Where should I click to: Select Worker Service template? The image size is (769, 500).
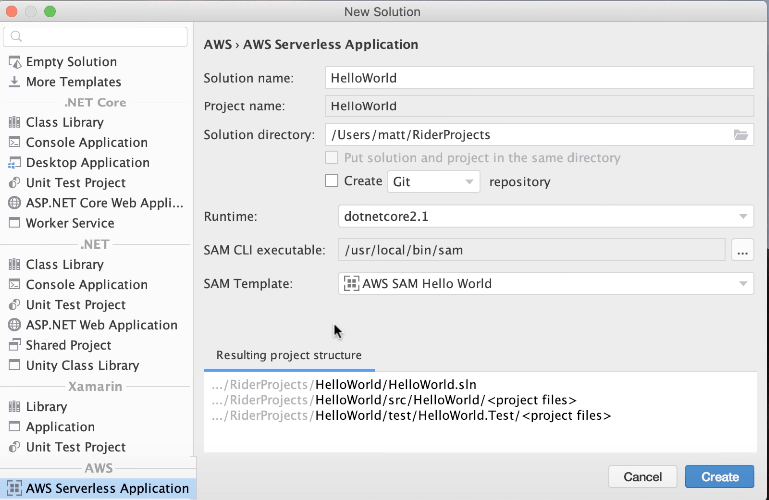point(70,223)
